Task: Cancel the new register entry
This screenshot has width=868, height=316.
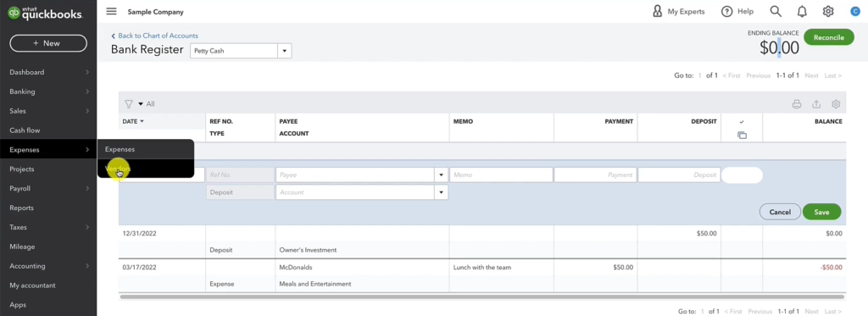Action: 780,212
